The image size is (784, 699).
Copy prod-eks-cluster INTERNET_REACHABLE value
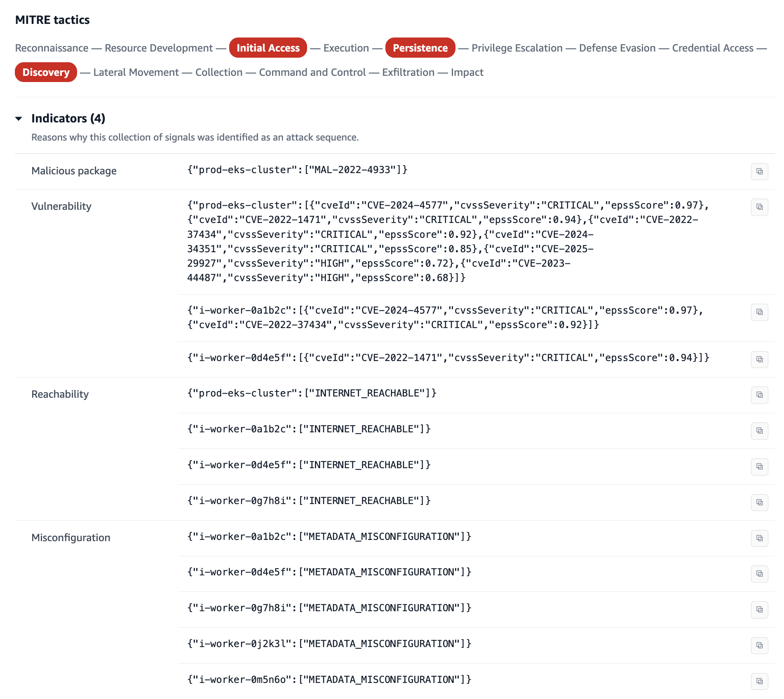tap(759, 395)
